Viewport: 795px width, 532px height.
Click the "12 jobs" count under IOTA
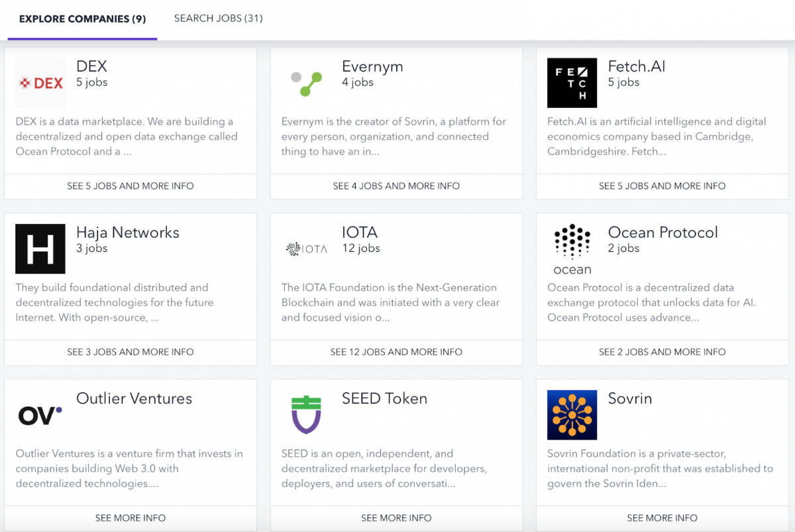pyautogui.click(x=361, y=248)
